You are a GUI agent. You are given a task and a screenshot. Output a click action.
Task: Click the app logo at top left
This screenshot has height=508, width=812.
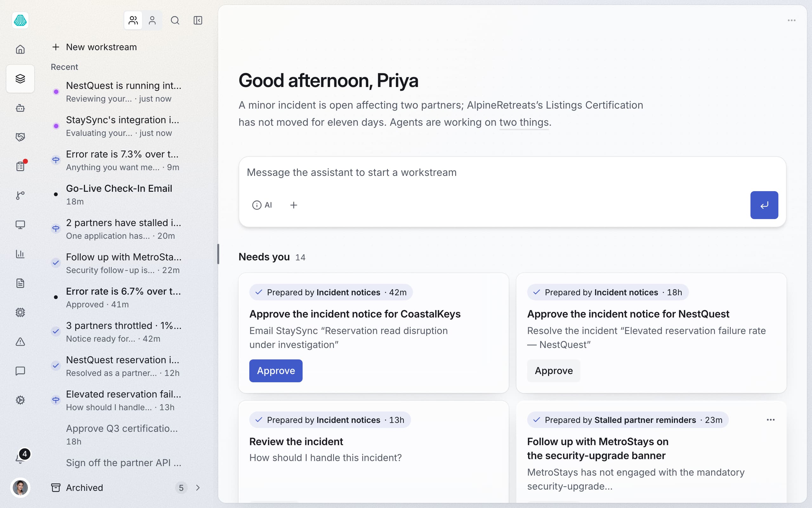click(20, 21)
